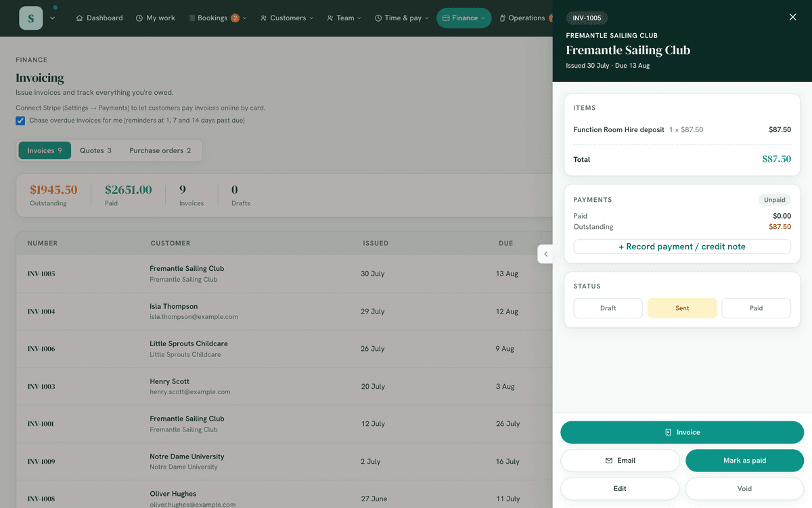This screenshot has width=812, height=508.
Task: Select Notre Dame University customer name
Action: 187,457
